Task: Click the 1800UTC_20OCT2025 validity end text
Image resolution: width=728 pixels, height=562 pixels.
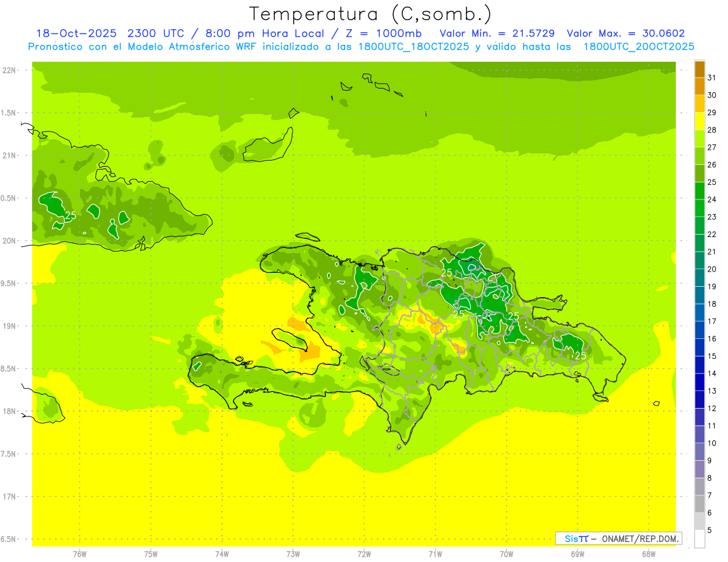Action: click(x=639, y=47)
